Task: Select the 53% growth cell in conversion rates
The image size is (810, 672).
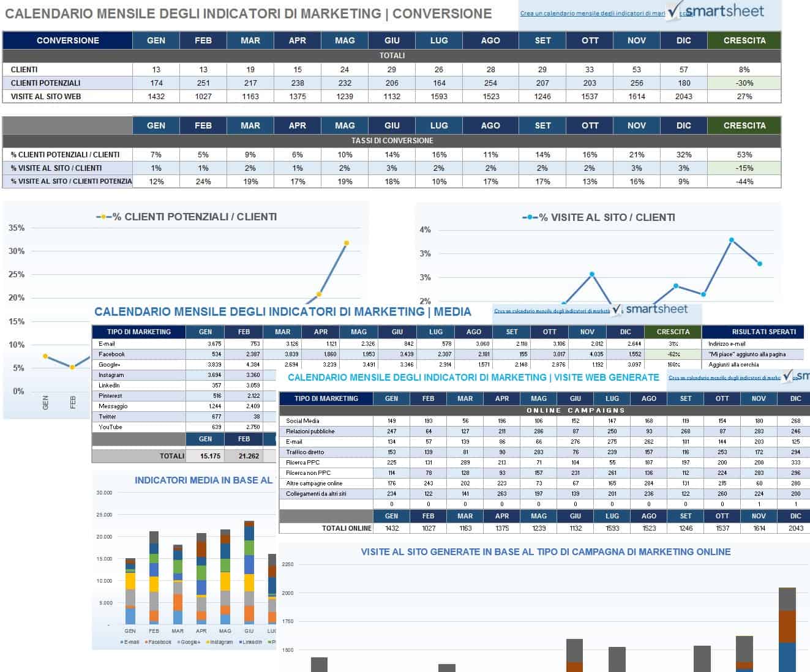Action: [x=744, y=154]
